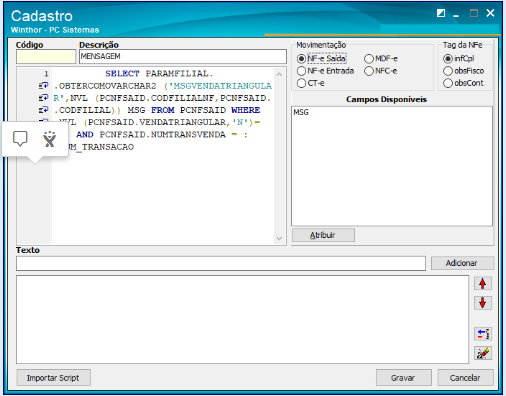
Task: Click the restore-down icon in title bar
Action: pos(441,13)
